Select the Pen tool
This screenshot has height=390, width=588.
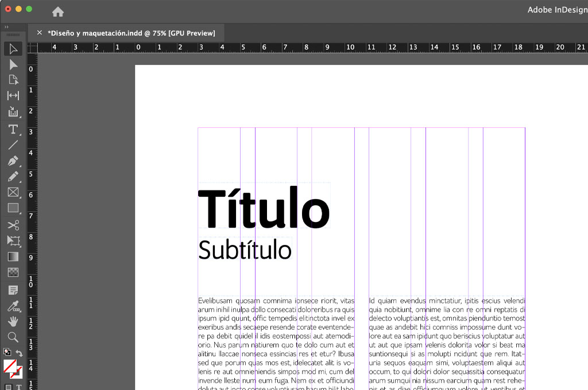(x=13, y=161)
